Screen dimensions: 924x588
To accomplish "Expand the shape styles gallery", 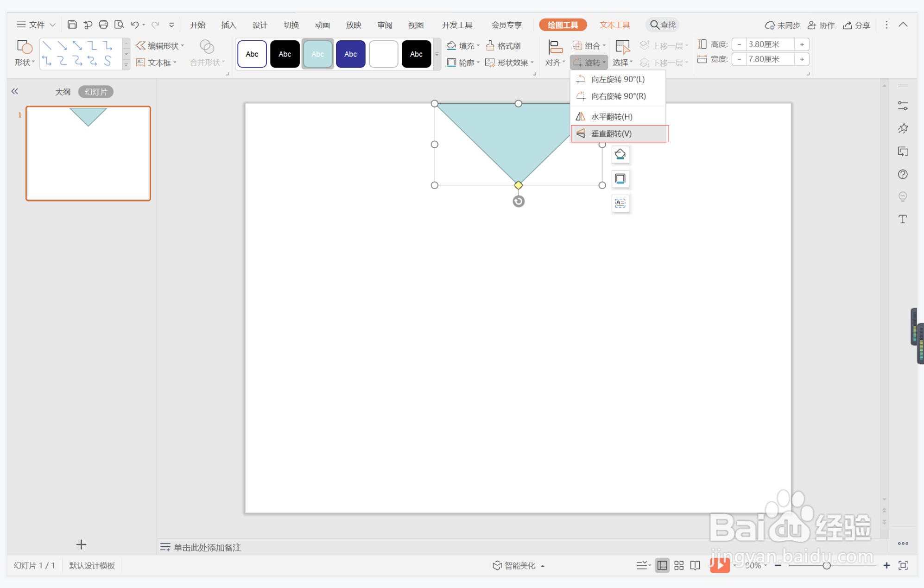I will click(437, 54).
